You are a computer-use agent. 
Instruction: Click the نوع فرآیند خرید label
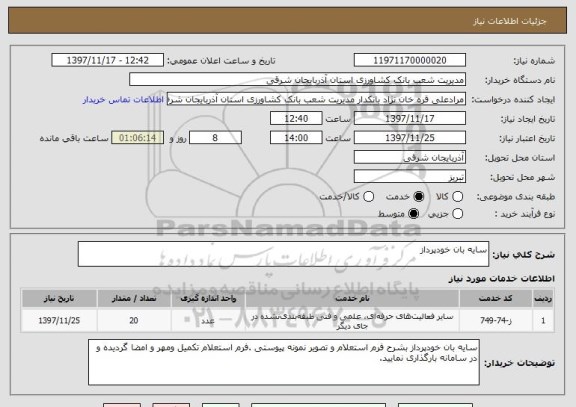pyautogui.click(x=525, y=214)
